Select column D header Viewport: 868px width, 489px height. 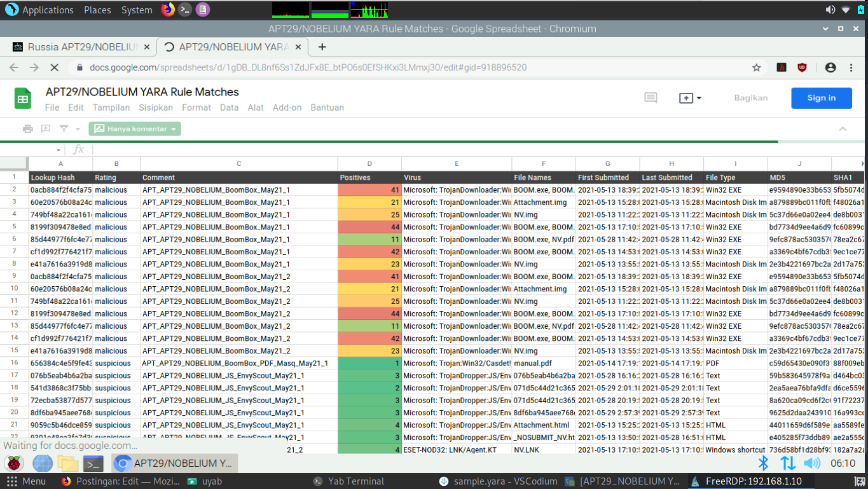(369, 164)
